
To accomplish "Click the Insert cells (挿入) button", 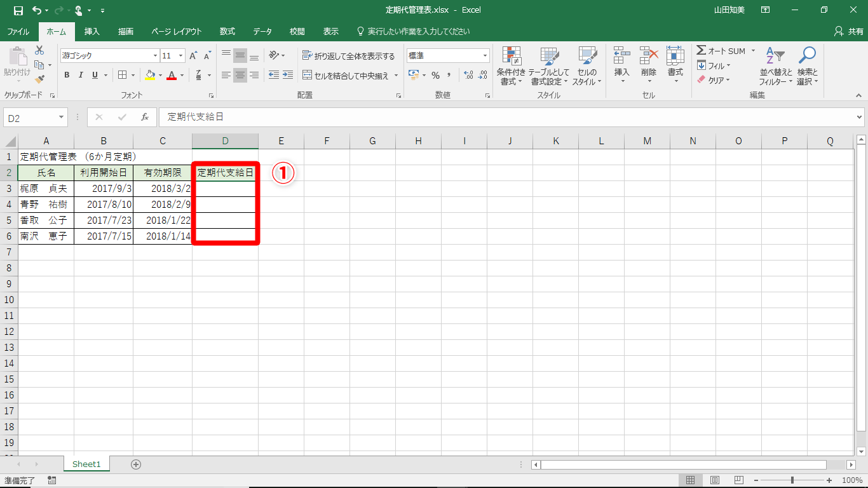I will (x=622, y=66).
